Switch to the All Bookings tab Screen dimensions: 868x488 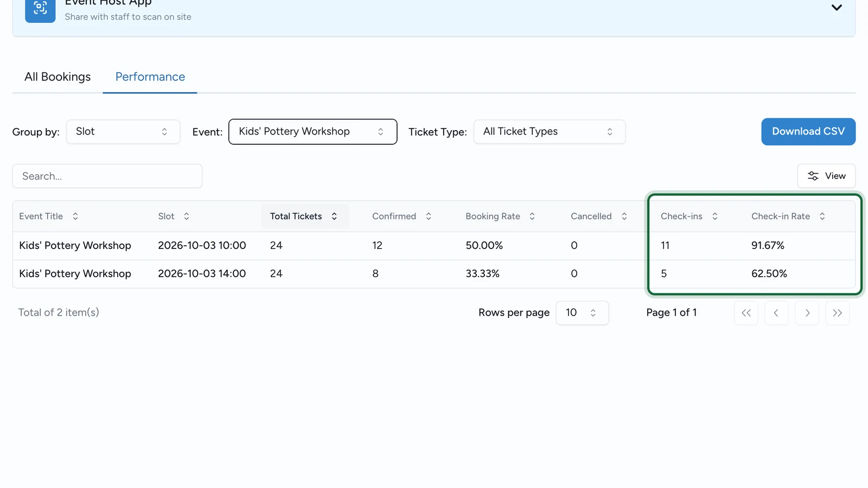click(x=58, y=77)
